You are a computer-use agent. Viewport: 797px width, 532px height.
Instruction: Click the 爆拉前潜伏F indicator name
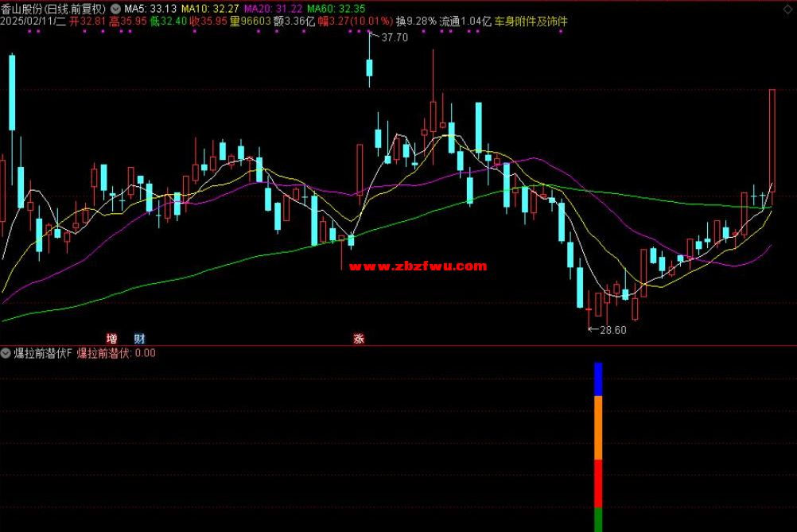(x=44, y=353)
